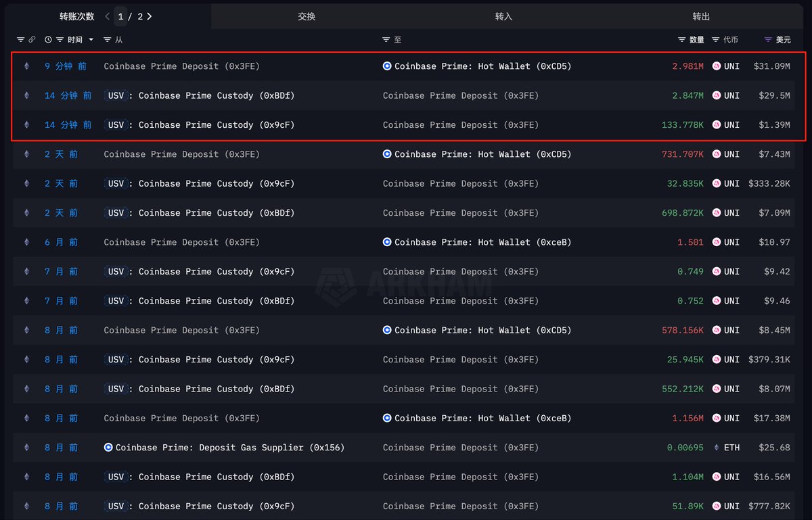The image size is (812, 520).
Task: Click UNI token icon on the 698.872K row
Action: [x=717, y=213]
